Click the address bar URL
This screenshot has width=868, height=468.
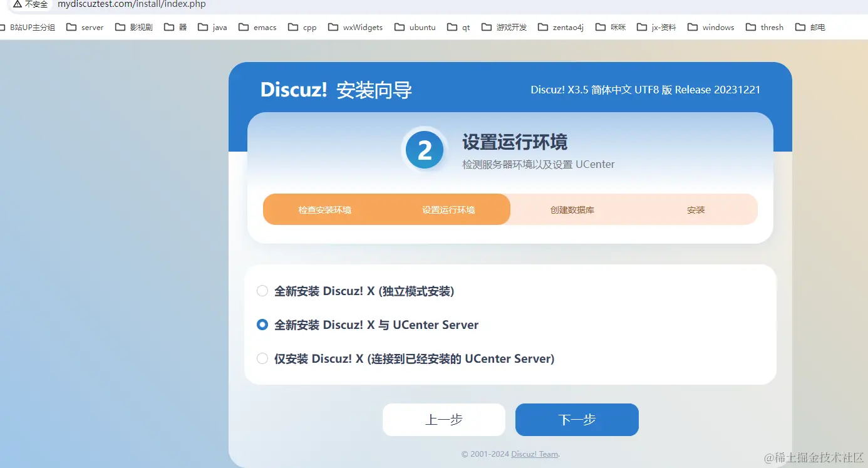click(132, 4)
